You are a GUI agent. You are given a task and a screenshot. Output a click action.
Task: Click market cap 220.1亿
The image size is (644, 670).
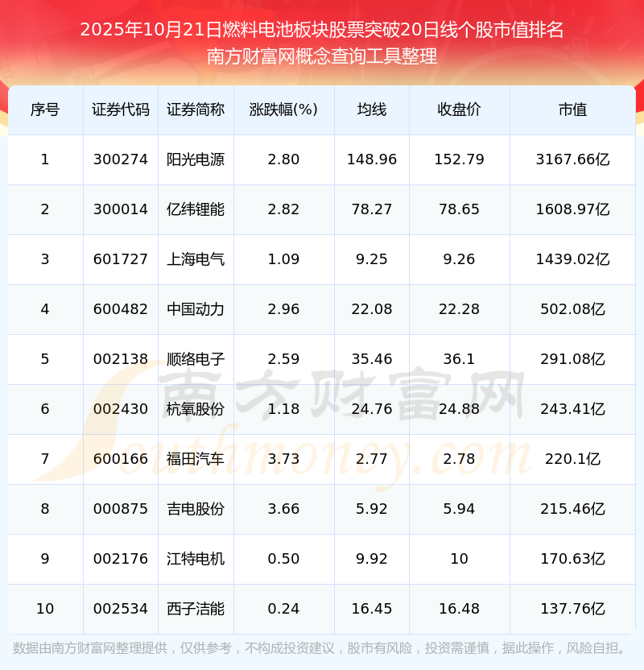pyautogui.click(x=572, y=459)
